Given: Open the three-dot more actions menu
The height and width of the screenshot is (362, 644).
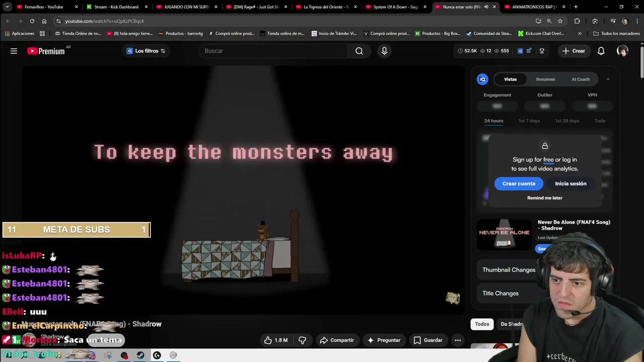Looking at the screenshot, I should [x=458, y=340].
